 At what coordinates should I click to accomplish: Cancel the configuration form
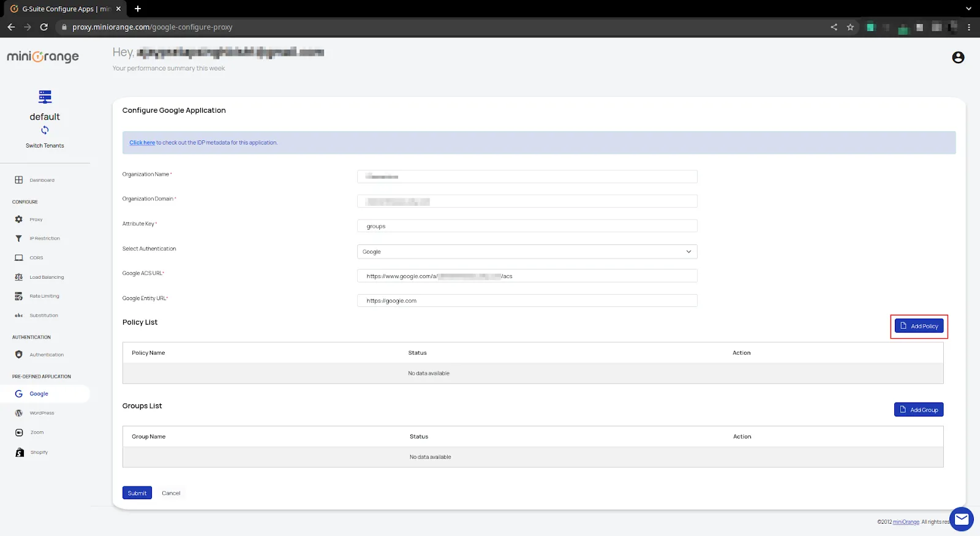click(171, 493)
